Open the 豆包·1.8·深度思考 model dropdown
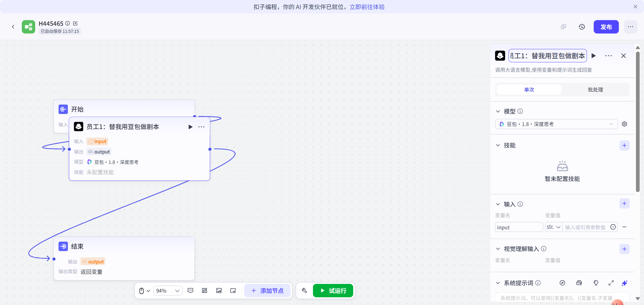644x305 pixels. click(x=556, y=124)
